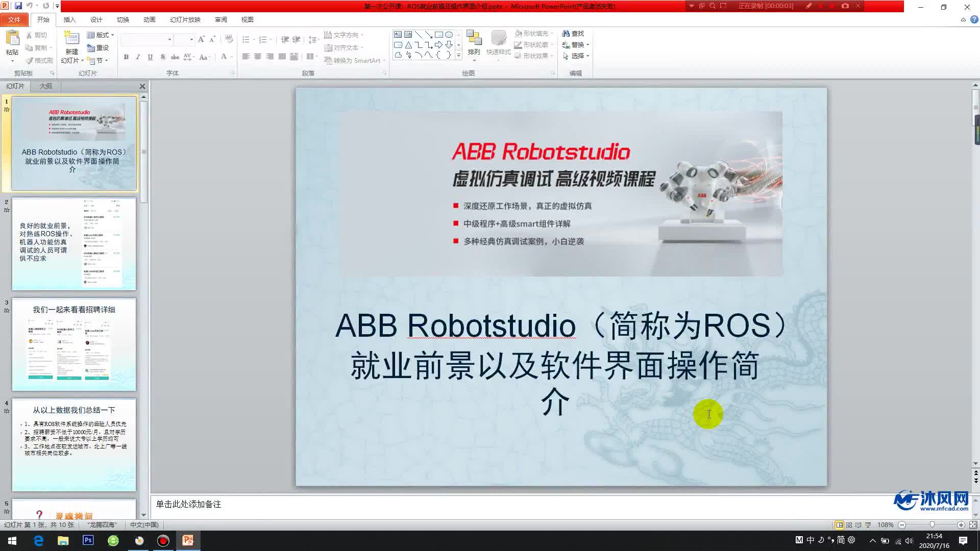Open the Text Direction dropdown

344,35
